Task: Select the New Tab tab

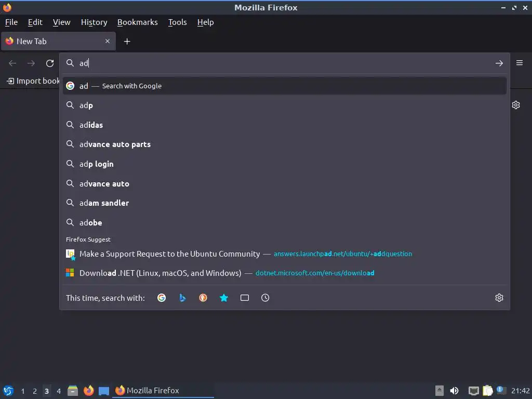Action: (58, 42)
